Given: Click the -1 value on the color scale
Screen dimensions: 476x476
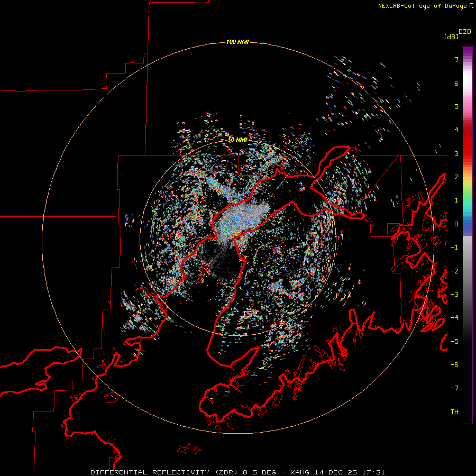Looking at the screenshot, I should click(x=454, y=248).
